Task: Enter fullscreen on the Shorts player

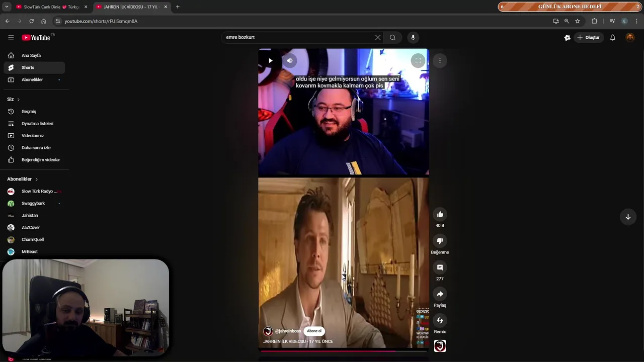Action: pos(418,60)
